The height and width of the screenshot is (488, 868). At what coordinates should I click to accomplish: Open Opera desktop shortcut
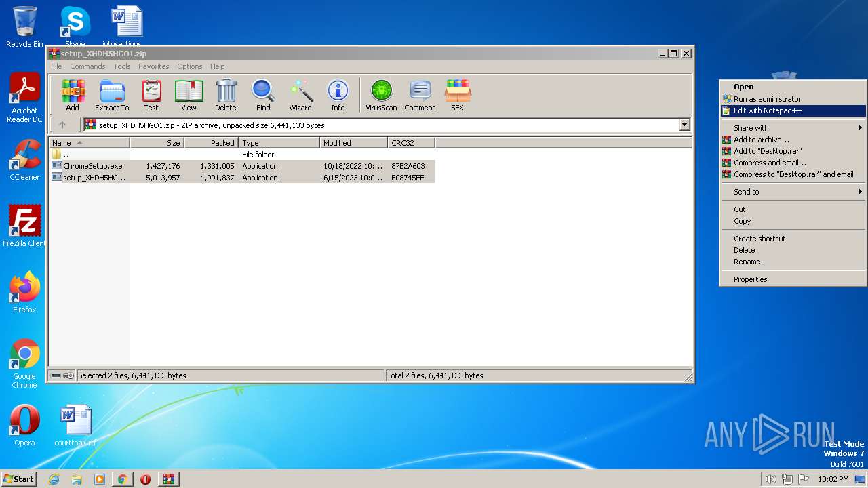(24, 426)
